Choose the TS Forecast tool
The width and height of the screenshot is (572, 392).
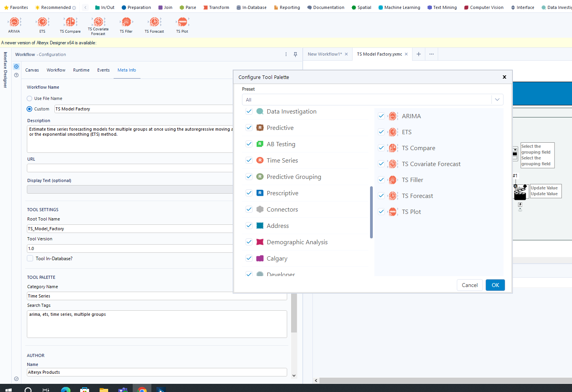click(154, 22)
